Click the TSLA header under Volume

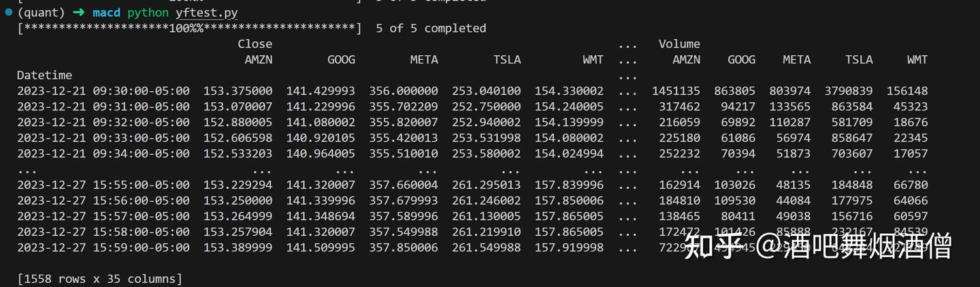tap(859, 59)
